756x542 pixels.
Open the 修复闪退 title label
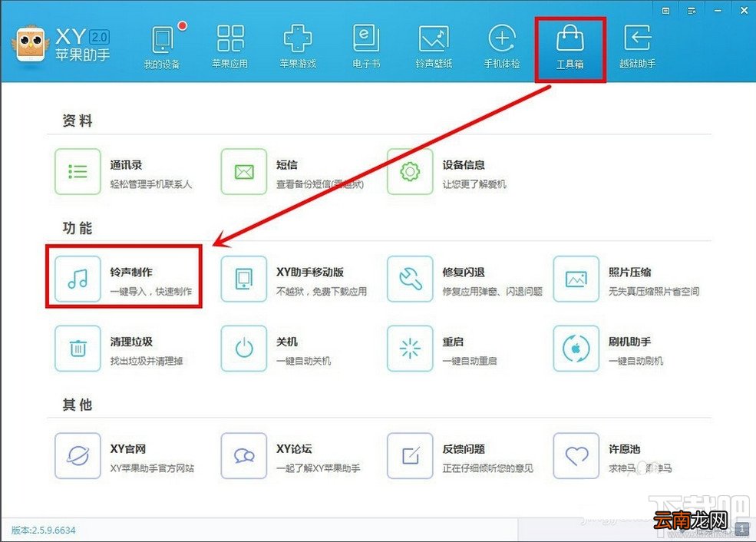[x=464, y=272]
